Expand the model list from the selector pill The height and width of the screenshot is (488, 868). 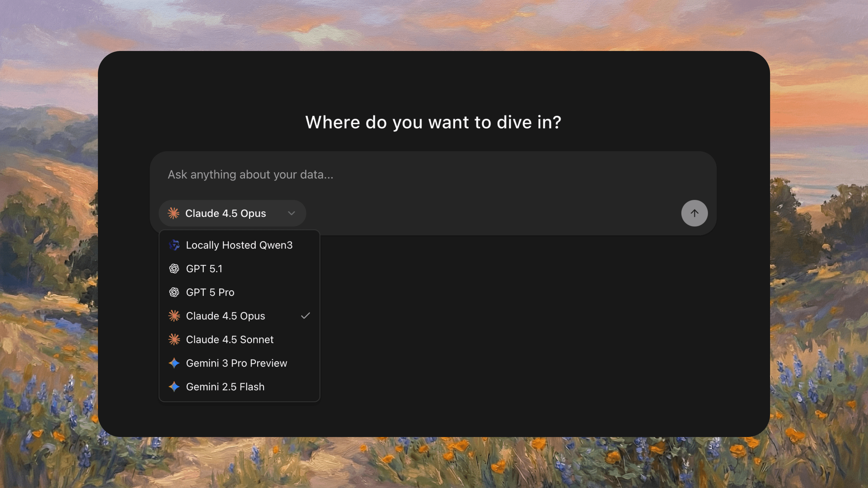click(232, 213)
